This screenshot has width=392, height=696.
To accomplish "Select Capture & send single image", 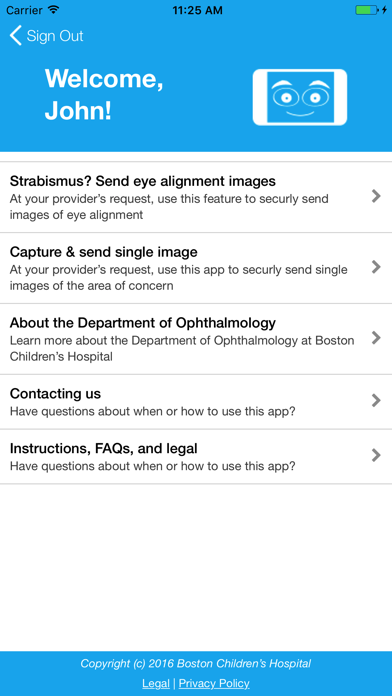I will click(196, 268).
